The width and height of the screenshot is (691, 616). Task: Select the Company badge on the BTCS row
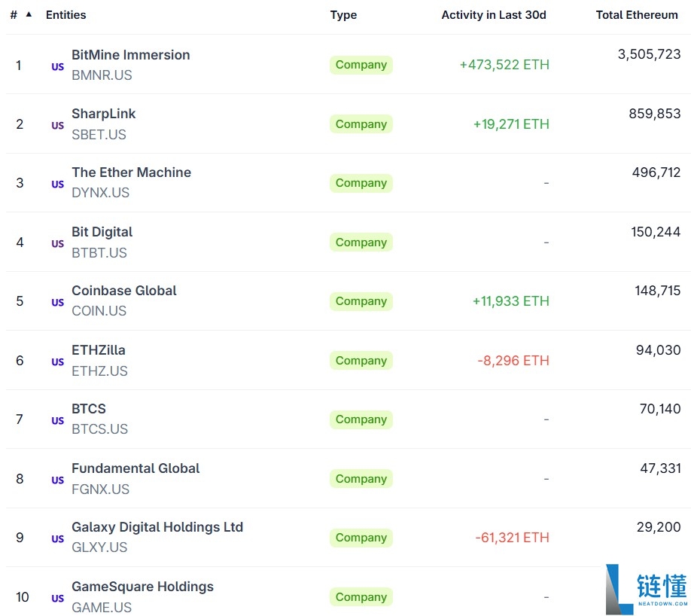361,419
